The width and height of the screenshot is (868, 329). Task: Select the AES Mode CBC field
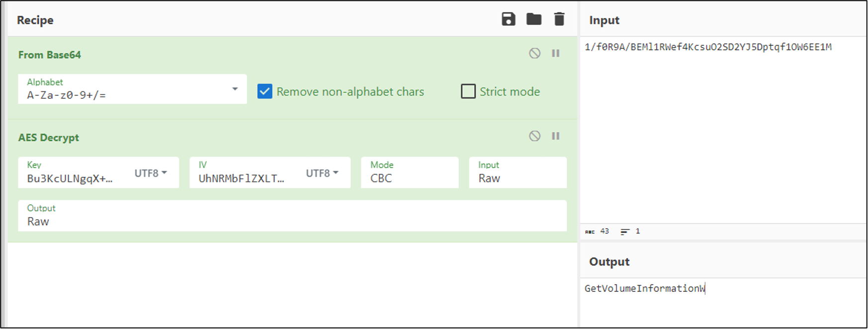pos(409,173)
